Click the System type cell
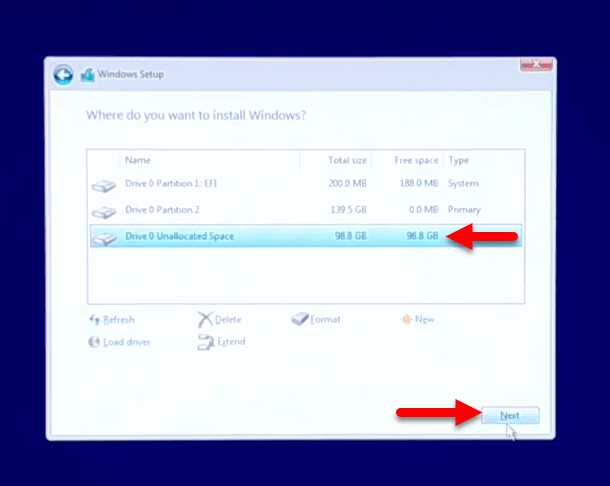The width and height of the screenshot is (610, 486). (x=463, y=183)
